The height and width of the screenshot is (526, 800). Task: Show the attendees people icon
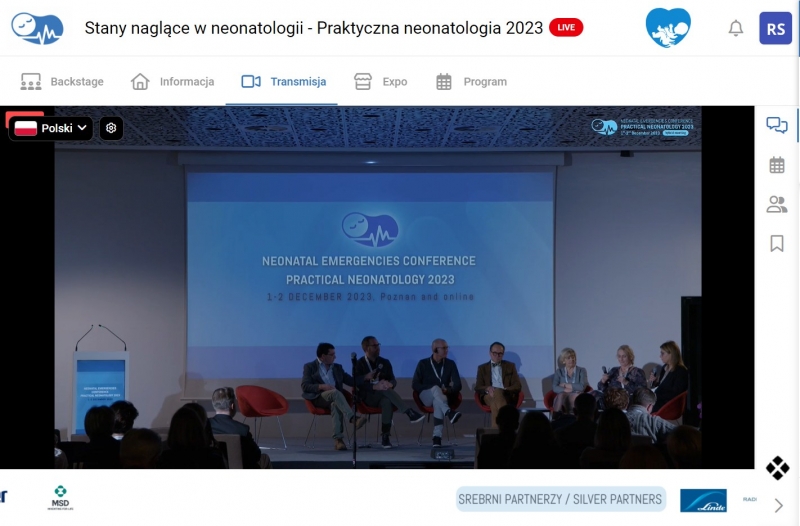[x=776, y=204]
